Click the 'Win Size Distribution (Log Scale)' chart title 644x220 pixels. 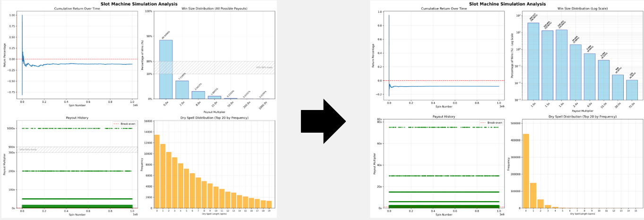[x=581, y=8]
